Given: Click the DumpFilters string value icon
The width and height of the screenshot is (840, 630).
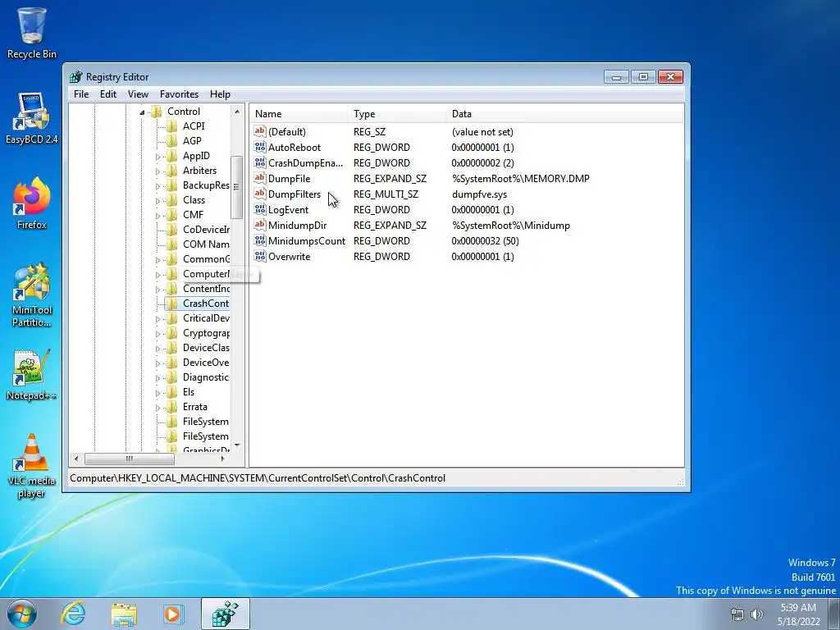Looking at the screenshot, I should pyautogui.click(x=260, y=194).
